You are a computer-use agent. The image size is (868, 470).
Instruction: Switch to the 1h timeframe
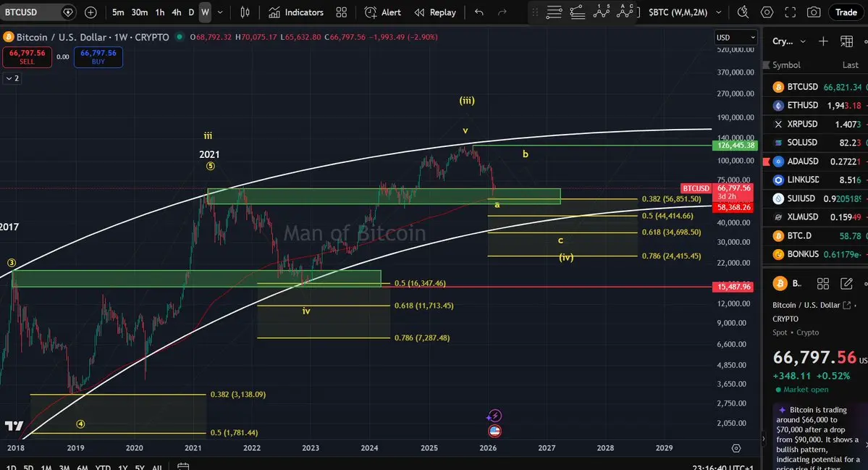click(160, 12)
